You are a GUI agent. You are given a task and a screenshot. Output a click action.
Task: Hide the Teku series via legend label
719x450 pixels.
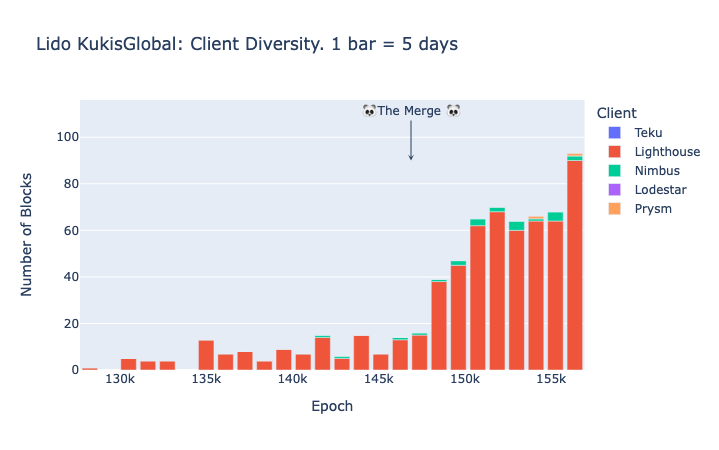point(648,133)
